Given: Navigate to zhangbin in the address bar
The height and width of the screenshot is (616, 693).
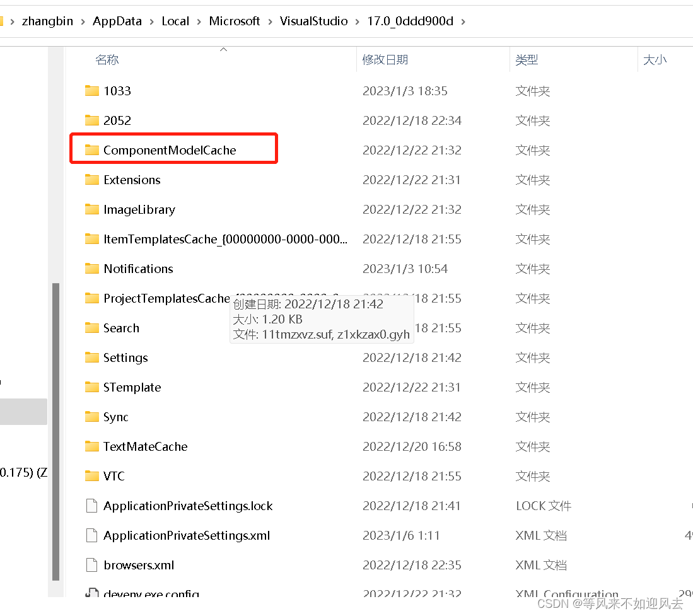Looking at the screenshot, I should 47,21.
